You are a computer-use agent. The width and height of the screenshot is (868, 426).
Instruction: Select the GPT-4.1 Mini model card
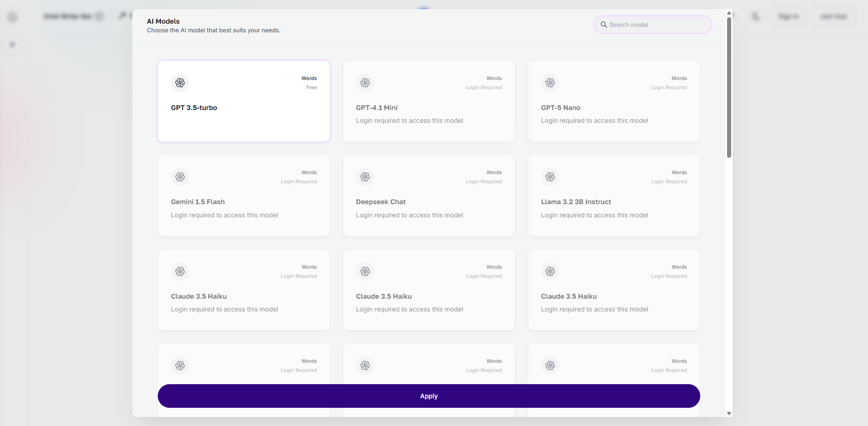429,101
